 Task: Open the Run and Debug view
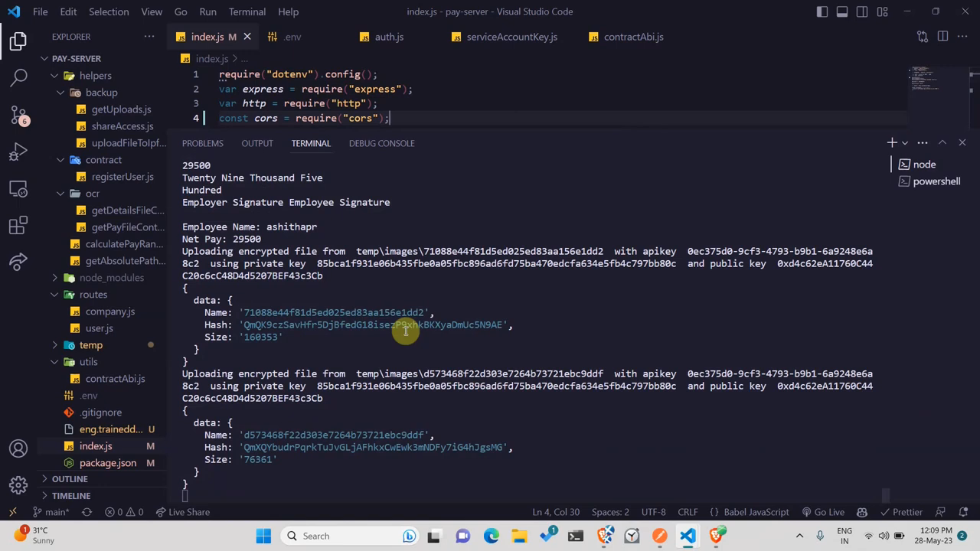tap(18, 152)
